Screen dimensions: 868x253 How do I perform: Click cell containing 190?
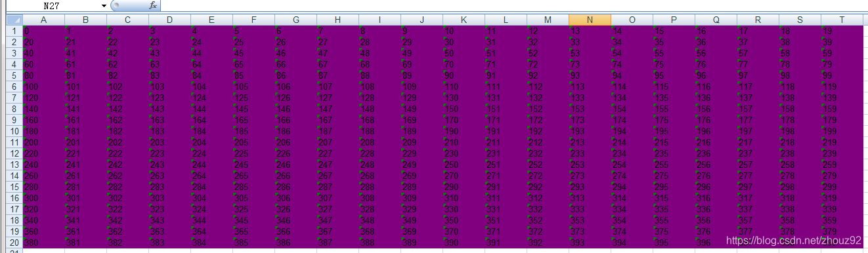[x=464, y=131]
